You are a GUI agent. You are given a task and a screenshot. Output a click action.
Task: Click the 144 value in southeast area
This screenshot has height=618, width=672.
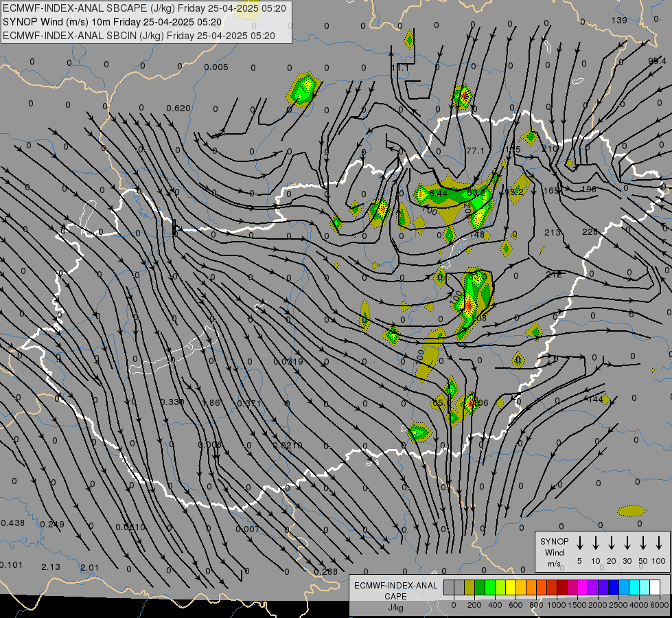coord(596,400)
